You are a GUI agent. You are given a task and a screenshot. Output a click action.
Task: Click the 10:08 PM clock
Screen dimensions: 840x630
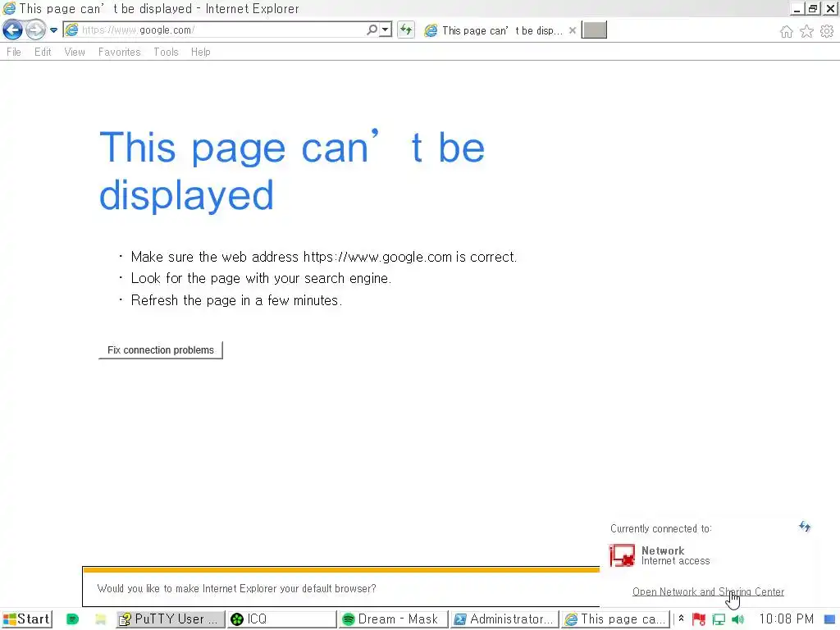(786, 619)
